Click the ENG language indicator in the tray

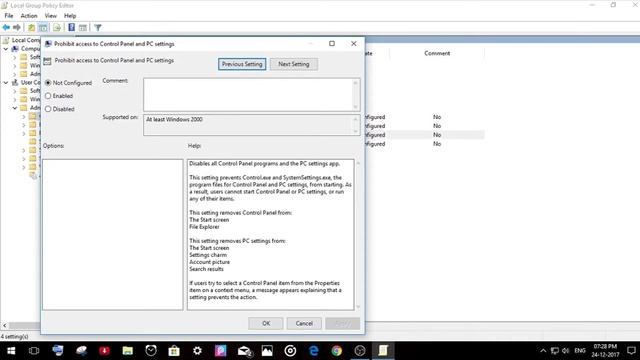point(580,351)
